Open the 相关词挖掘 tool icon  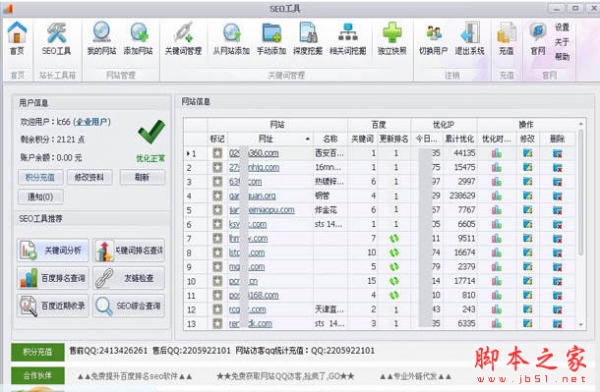(x=348, y=38)
